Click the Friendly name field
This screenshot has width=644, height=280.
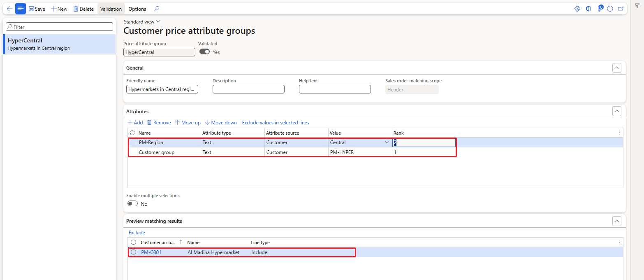coord(162,89)
